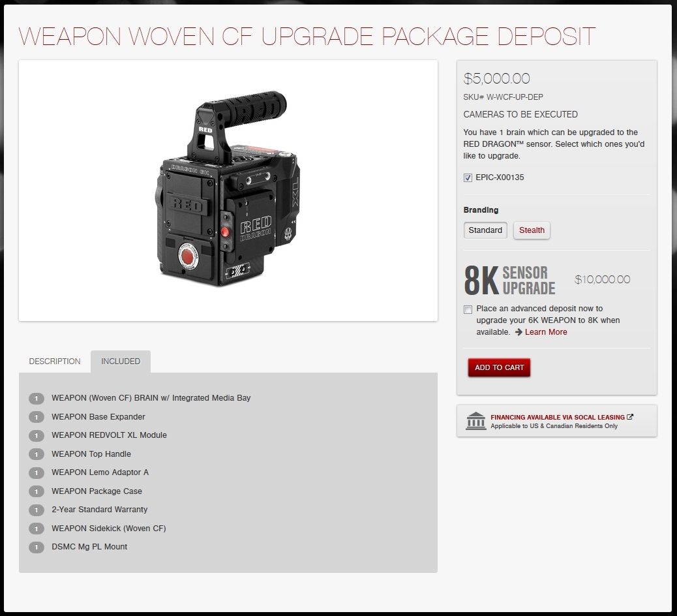The height and width of the screenshot is (616, 677).
Task: Select the $5,000.00 deposit price text
Action: (496, 78)
